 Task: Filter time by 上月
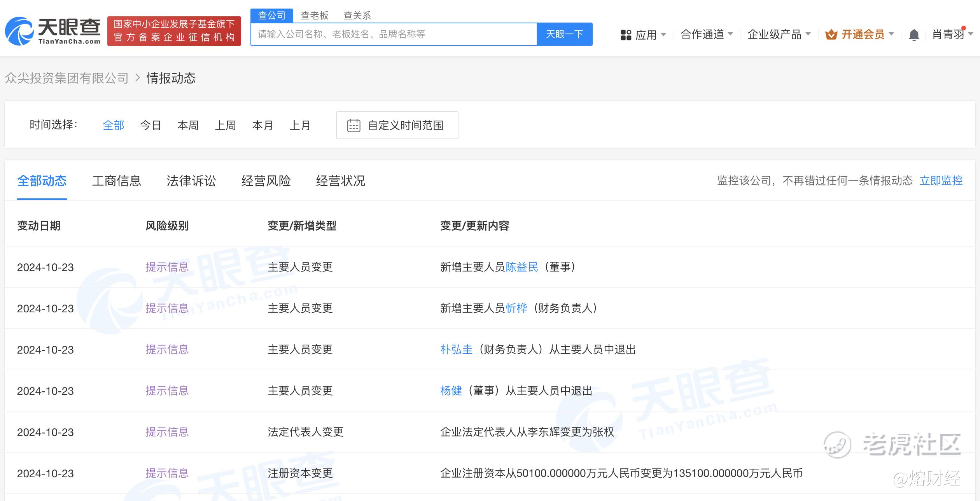point(300,125)
